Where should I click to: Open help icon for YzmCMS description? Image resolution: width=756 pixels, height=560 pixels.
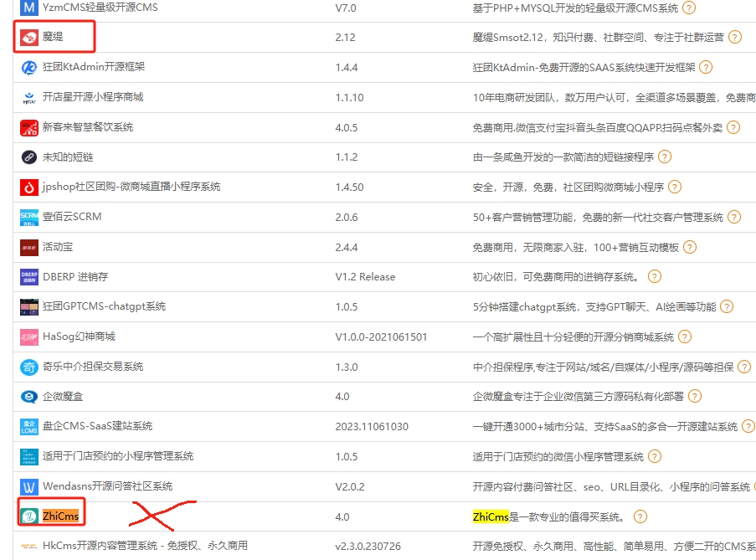click(x=690, y=8)
